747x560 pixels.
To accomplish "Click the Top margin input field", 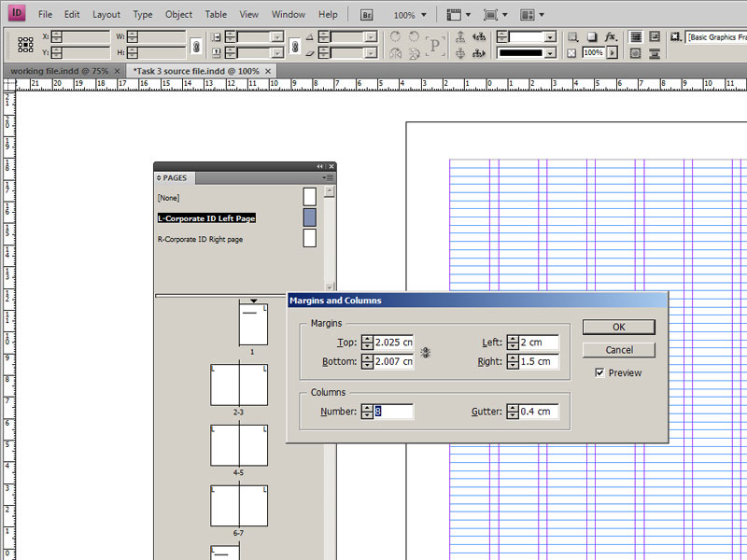I will [394, 343].
